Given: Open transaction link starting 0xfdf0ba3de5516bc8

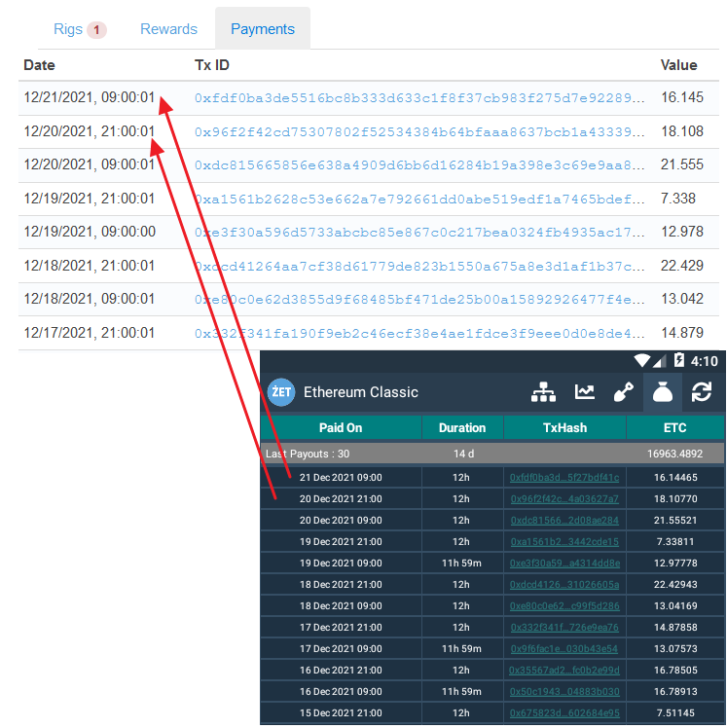Looking at the screenshot, I should coord(419,98).
